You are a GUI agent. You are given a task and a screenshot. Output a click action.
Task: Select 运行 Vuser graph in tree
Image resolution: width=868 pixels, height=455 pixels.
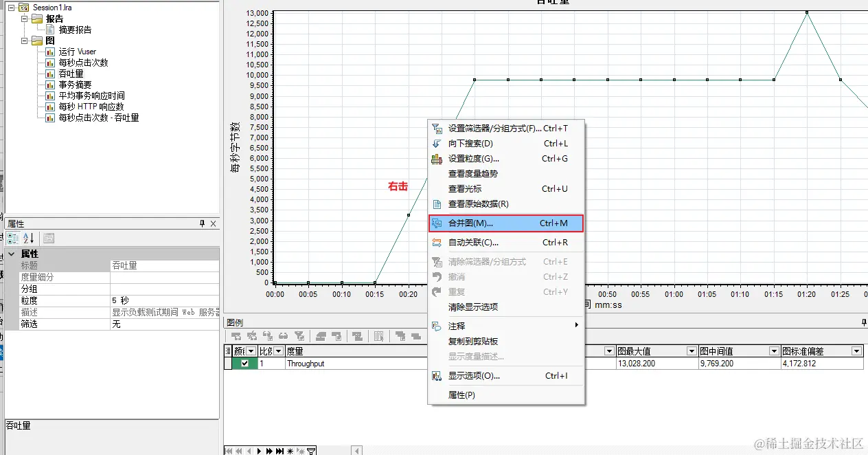coord(77,52)
